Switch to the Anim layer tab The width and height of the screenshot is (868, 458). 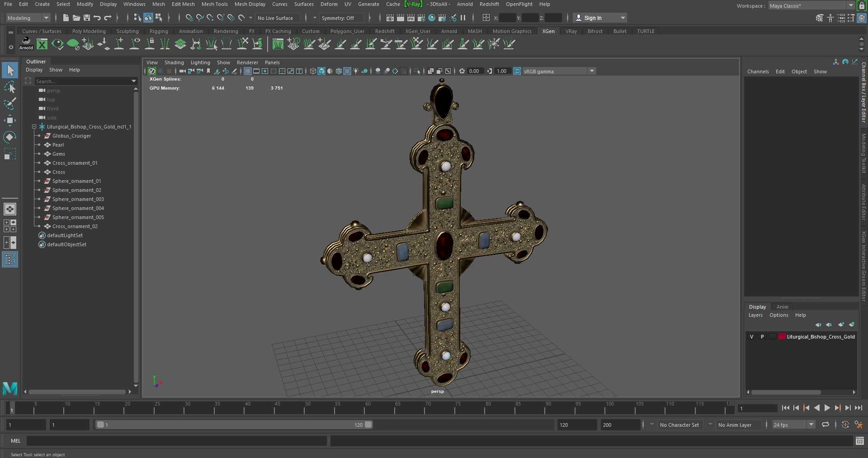[x=782, y=307]
